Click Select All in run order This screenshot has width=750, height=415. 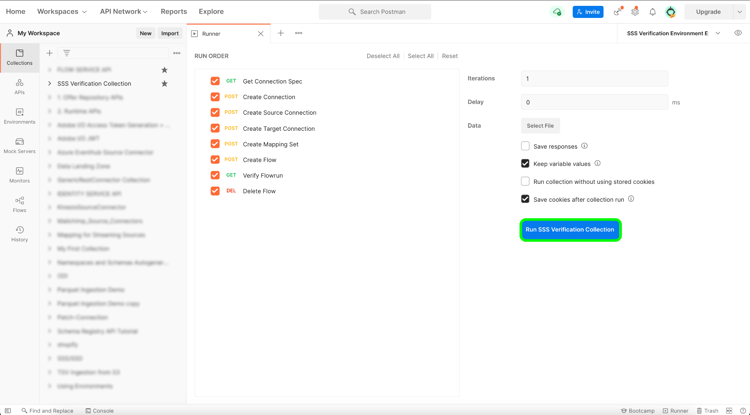tap(420, 56)
